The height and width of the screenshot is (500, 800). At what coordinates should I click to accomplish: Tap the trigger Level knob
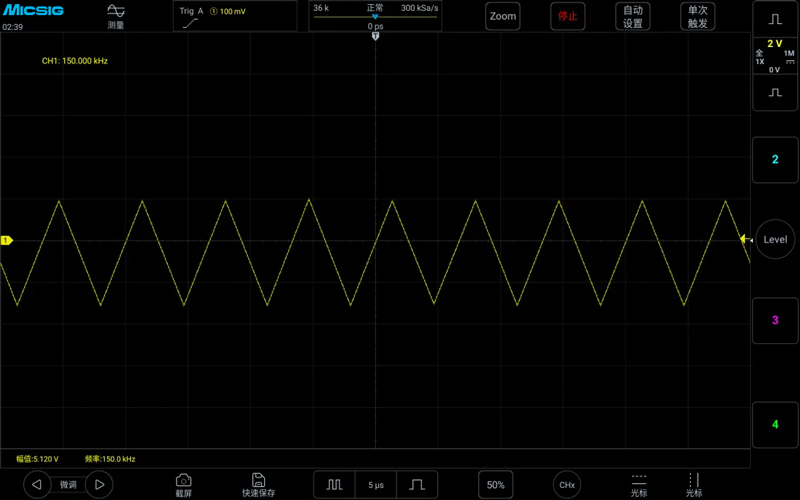click(x=775, y=239)
